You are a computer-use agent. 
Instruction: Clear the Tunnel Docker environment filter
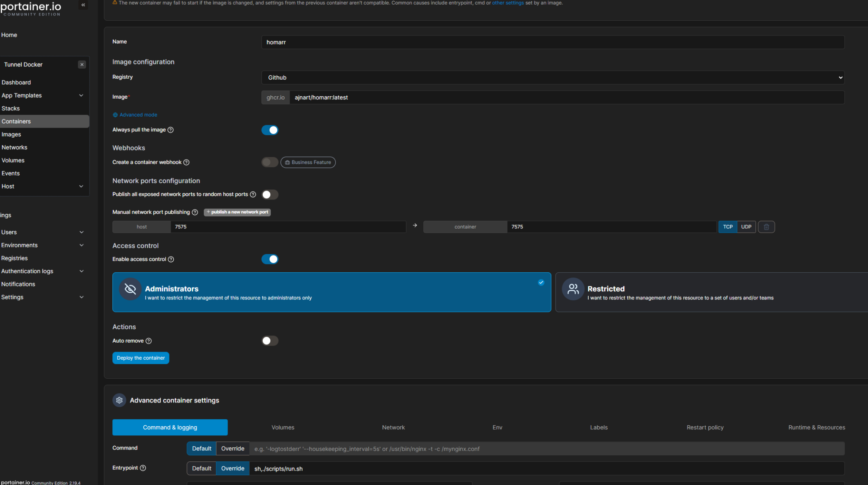(82, 64)
